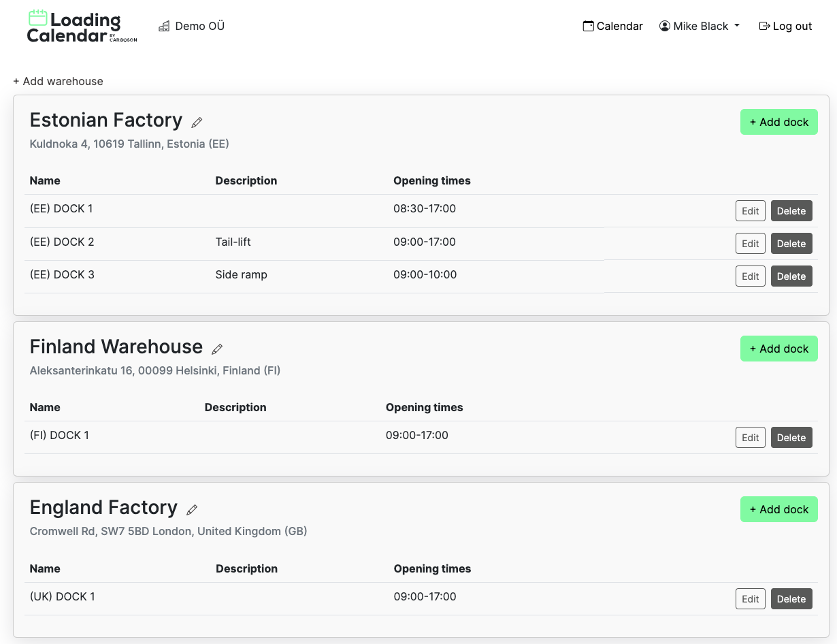Delete the Tail-lift dock (EE) DOCK 2

pos(791,243)
